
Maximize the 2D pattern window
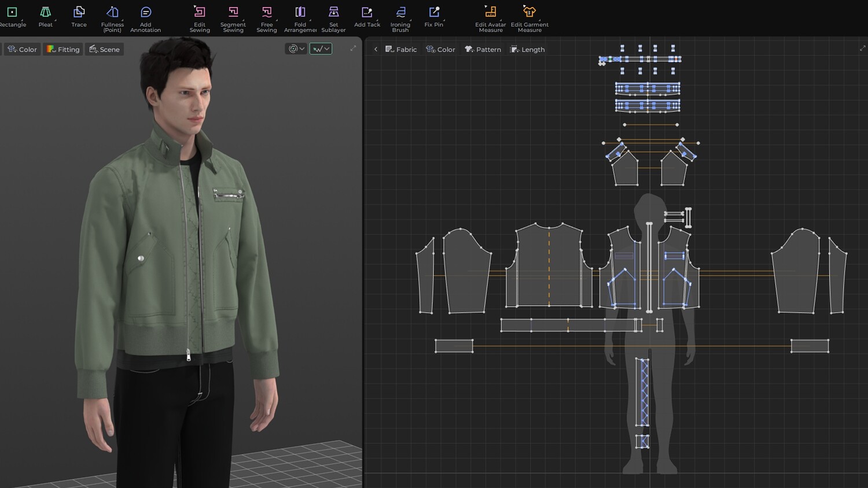pyautogui.click(x=862, y=49)
